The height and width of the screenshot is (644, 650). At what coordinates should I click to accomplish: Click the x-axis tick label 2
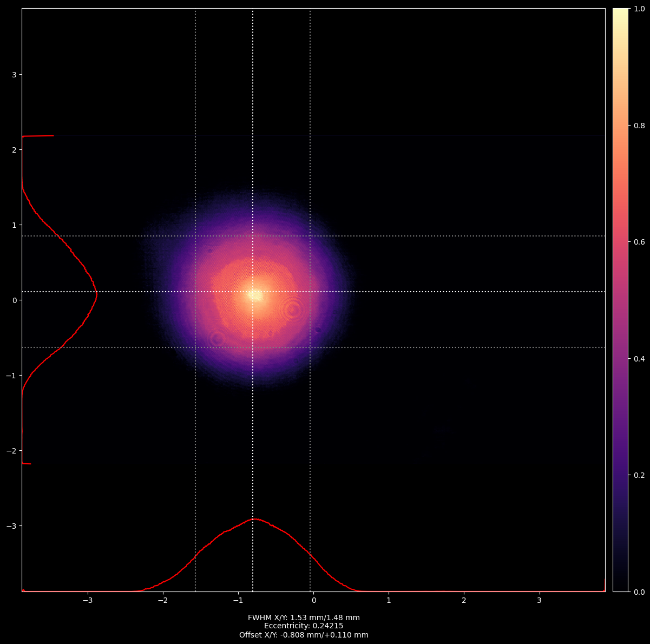pyautogui.click(x=464, y=601)
